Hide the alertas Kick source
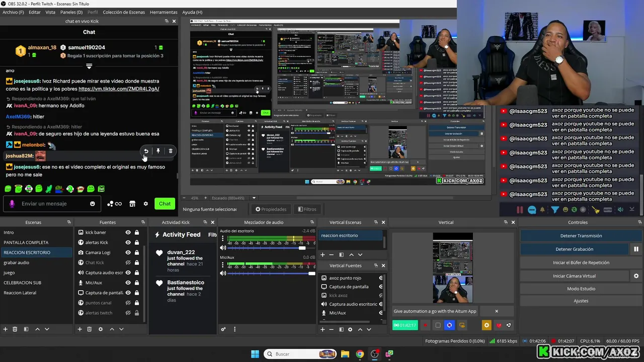The image size is (644, 362). pyautogui.click(x=128, y=242)
